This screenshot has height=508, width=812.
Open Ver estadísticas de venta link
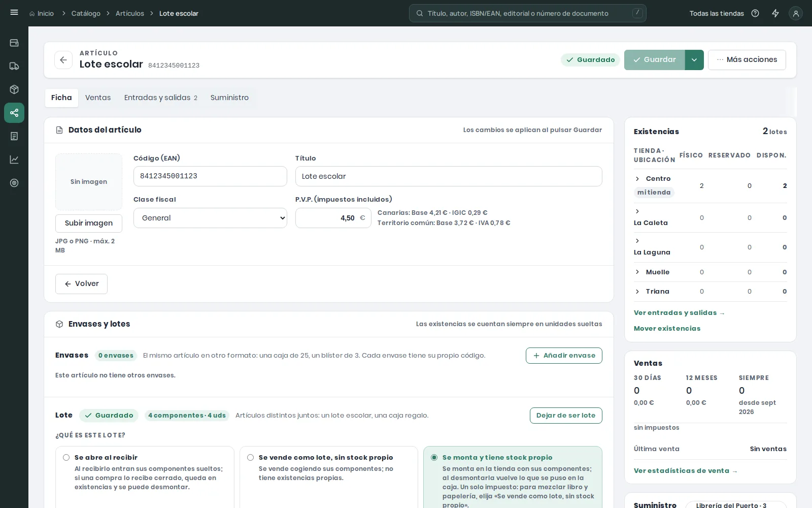coord(685,471)
